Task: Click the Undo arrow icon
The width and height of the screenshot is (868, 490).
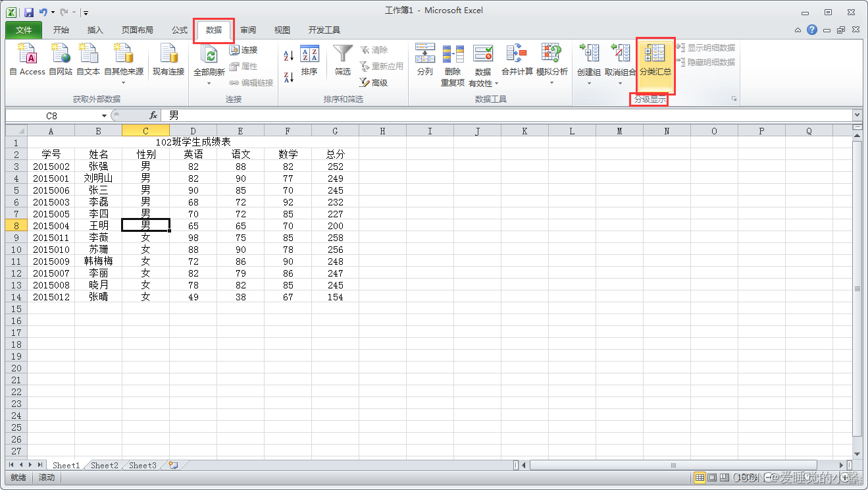Action: point(43,12)
